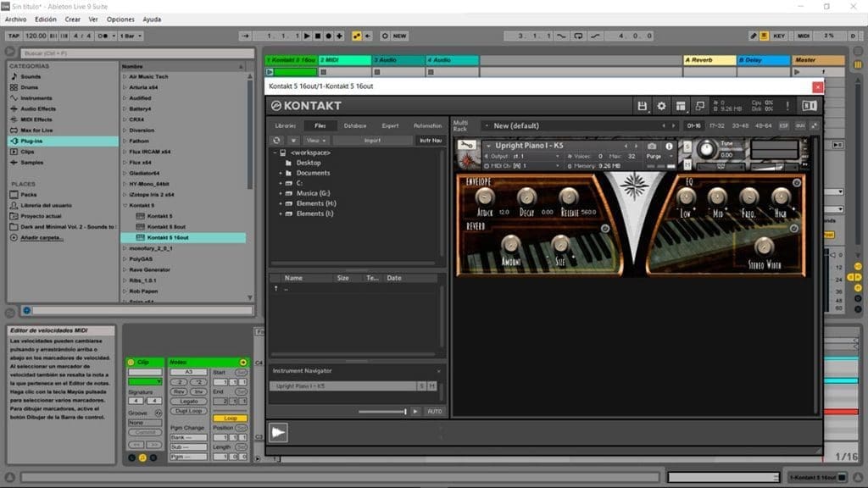Click the instrument info icon

point(669,146)
